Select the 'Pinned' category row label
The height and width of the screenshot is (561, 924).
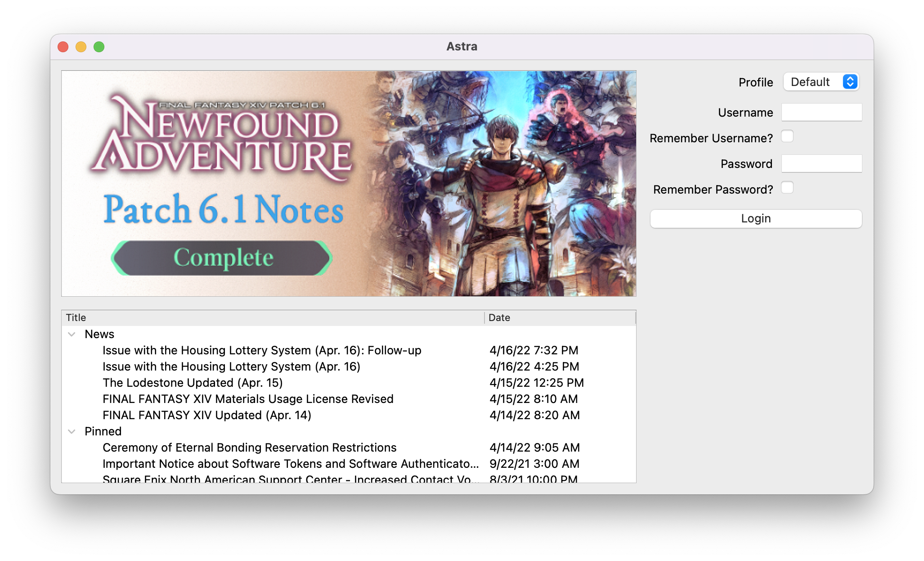[x=103, y=431]
